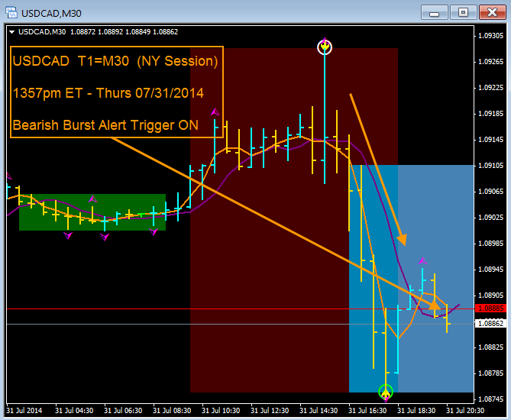Click the 'Bearish Burst Alert Trigger ON' label

click(x=105, y=125)
